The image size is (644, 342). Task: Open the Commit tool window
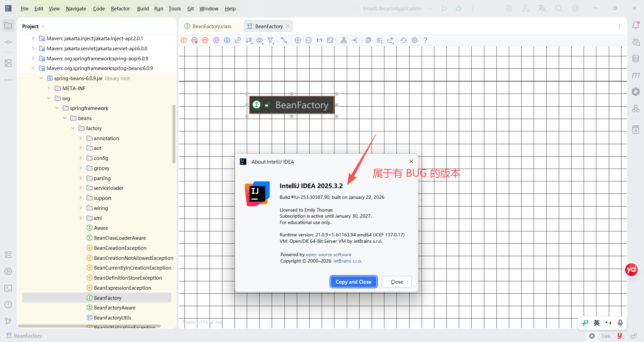(x=8, y=42)
